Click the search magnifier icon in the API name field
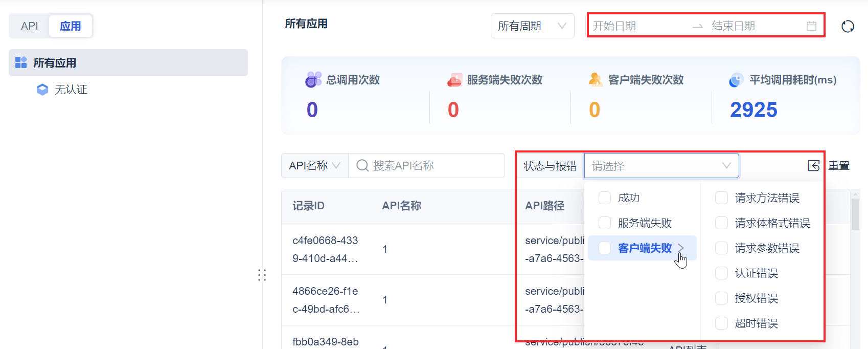Screen dimensions: 868x349 coord(362,165)
